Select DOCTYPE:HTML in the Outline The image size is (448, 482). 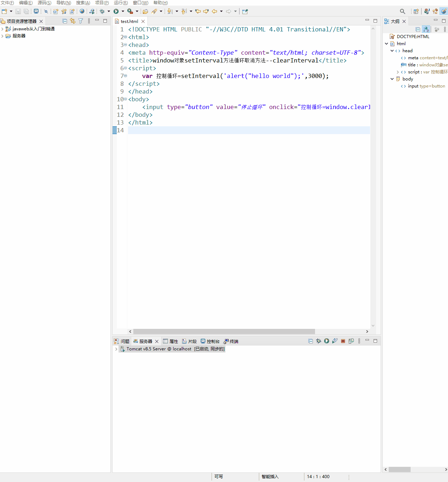[x=410, y=37]
